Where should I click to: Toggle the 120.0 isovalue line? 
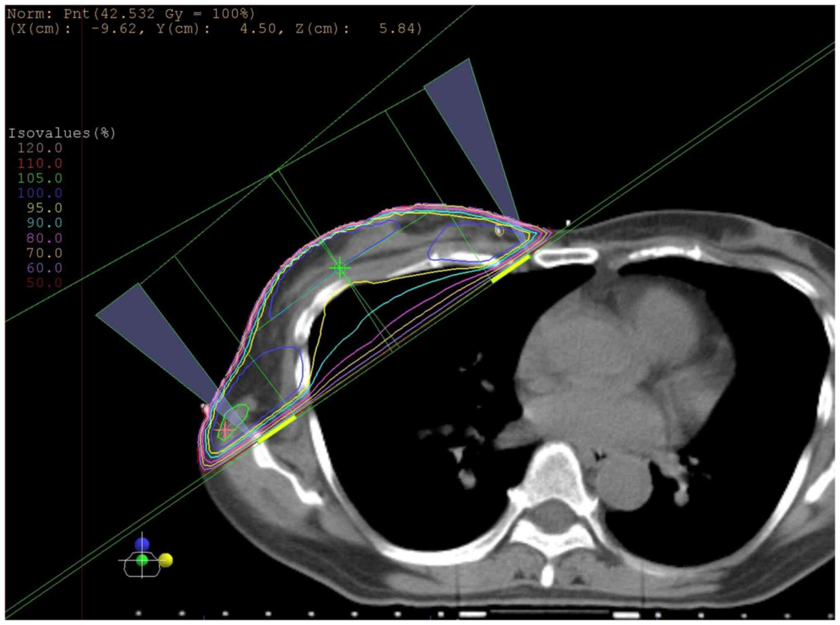point(40,148)
